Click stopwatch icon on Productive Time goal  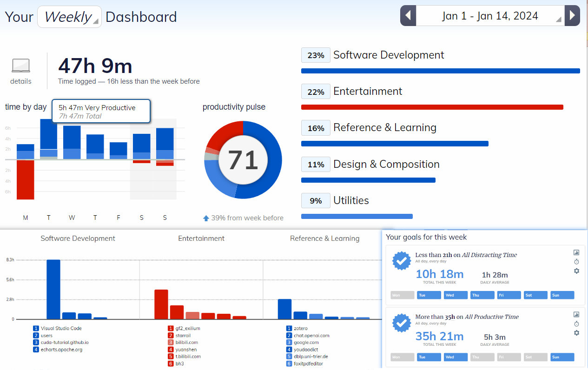pyautogui.click(x=576, y=324)
